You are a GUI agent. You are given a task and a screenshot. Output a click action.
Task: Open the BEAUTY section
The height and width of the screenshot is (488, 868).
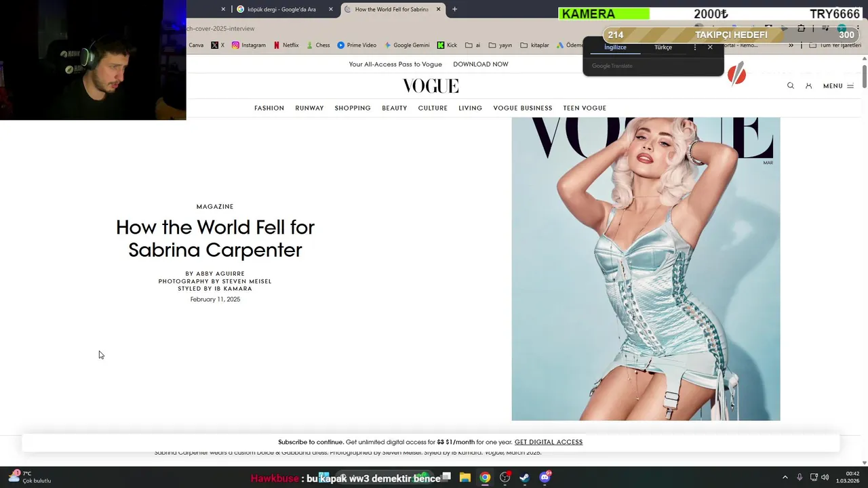[x=395, y=108]
